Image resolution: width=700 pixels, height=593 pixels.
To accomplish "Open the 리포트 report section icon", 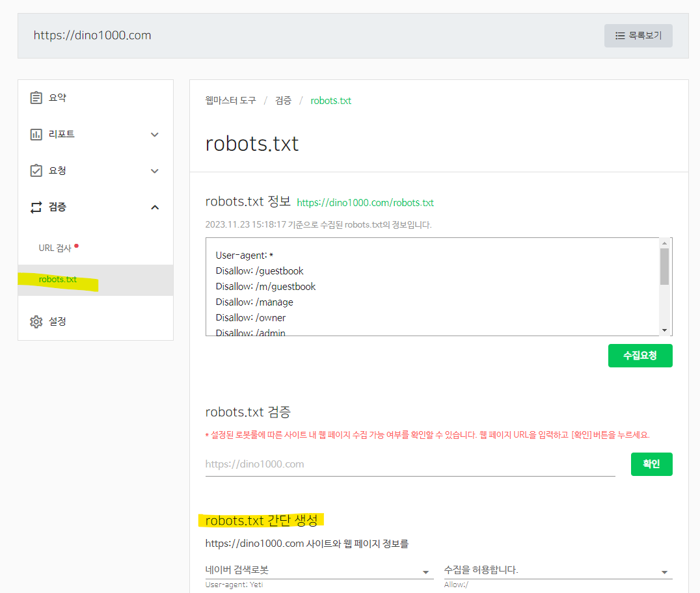I will coord(36,134).
